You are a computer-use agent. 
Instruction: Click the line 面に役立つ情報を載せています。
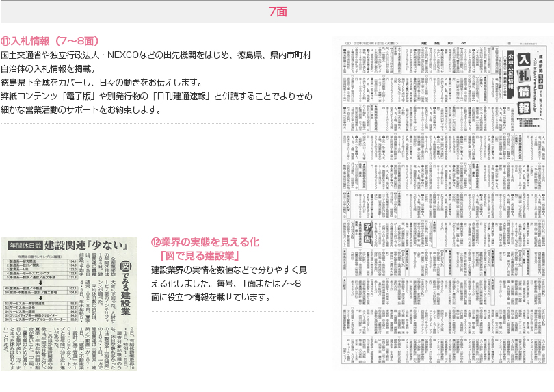[x=211, y=298]
